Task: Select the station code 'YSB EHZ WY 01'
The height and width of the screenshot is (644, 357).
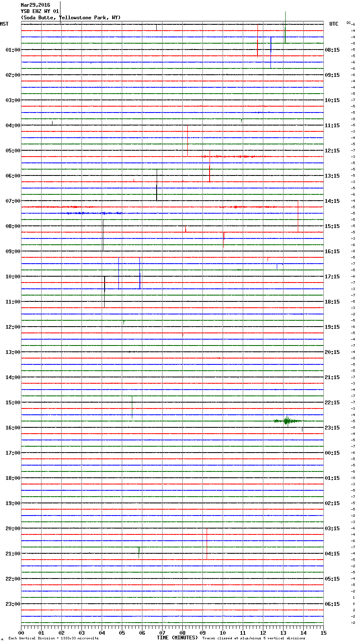Action: click(40, 11)
